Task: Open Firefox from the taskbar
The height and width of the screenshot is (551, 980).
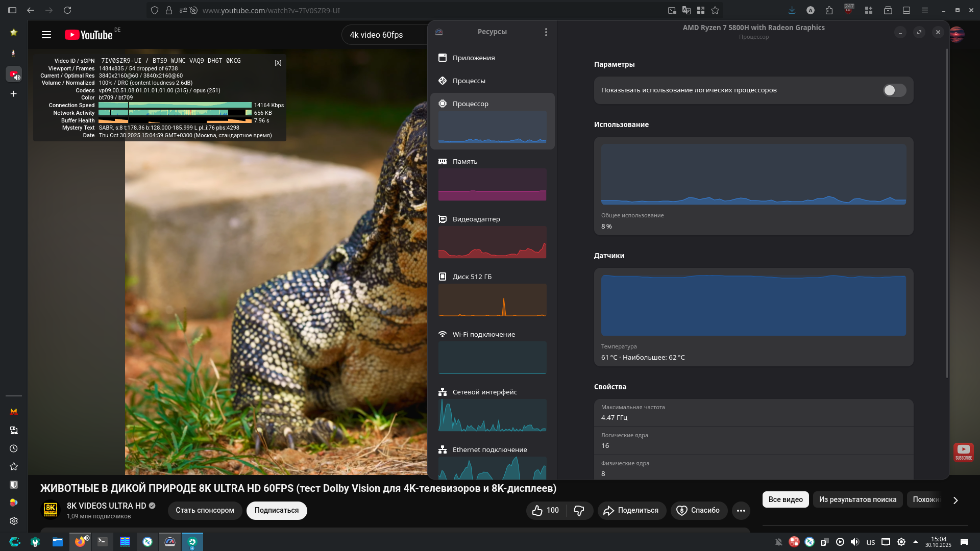Action: pyautogui.click(x=80, y=542)
